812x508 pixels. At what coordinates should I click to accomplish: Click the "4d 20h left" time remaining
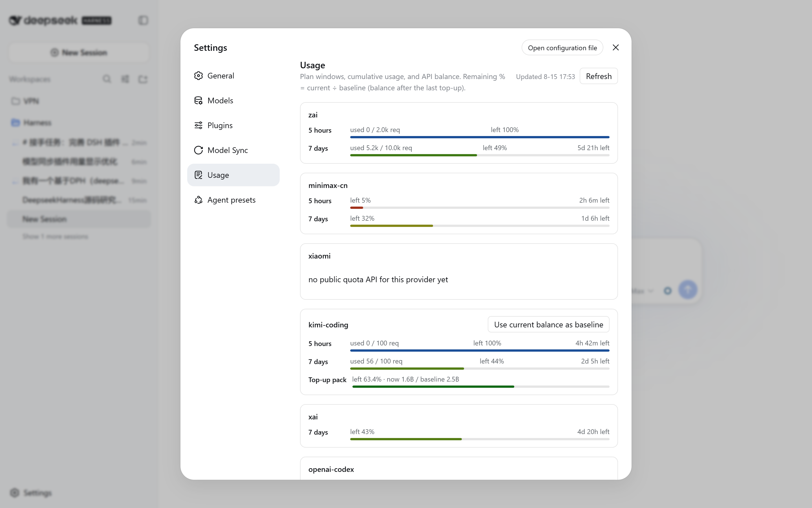tap(593, 432)
